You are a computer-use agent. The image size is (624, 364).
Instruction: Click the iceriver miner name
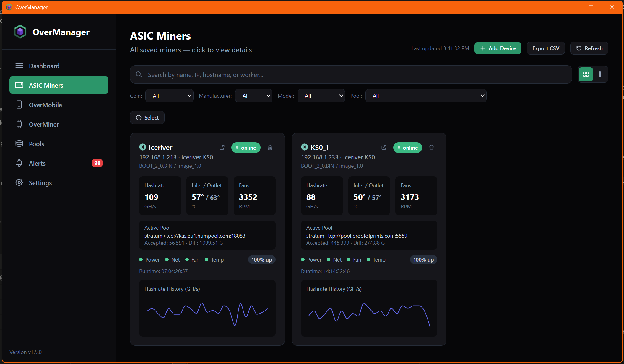tap(160, 147)
